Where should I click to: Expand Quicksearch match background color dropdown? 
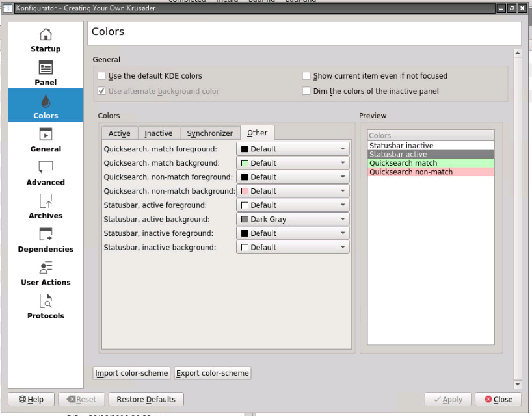click(293, 163)
